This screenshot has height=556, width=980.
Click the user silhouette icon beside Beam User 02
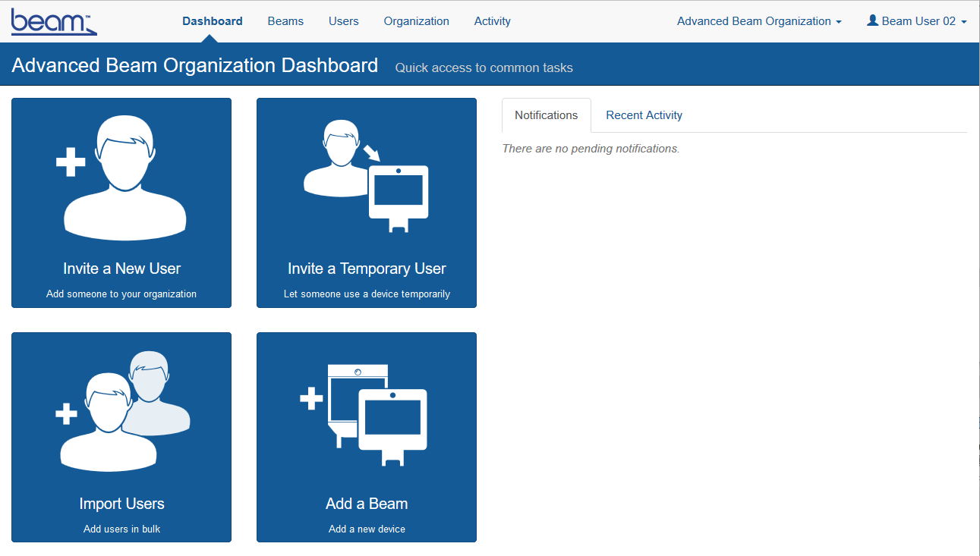point(872,21)
